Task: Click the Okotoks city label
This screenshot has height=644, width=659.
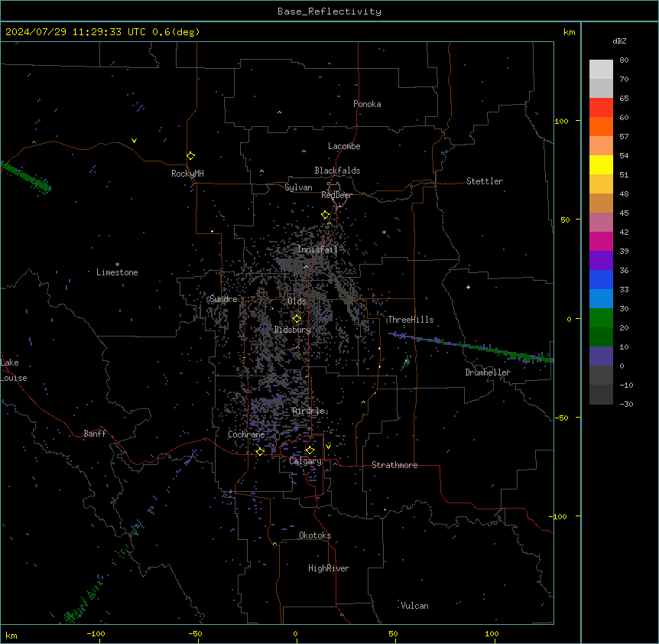Action: coord(315,535)
